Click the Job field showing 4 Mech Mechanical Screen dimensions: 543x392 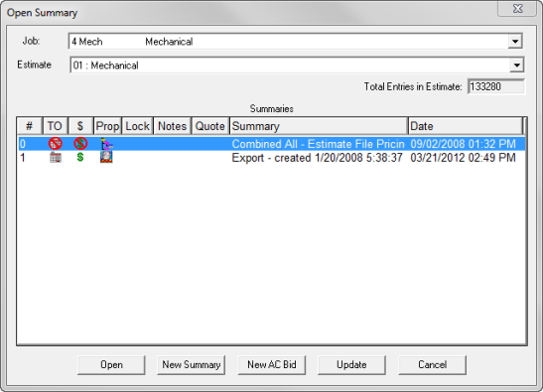click(296, 42)
